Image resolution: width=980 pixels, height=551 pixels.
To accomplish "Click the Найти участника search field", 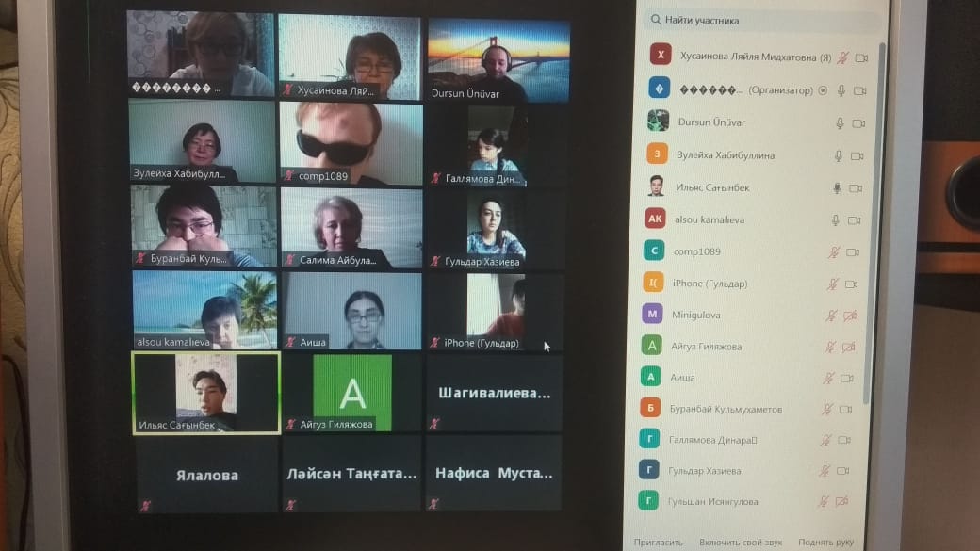I will pyautogui.click(x=763, y=20).
